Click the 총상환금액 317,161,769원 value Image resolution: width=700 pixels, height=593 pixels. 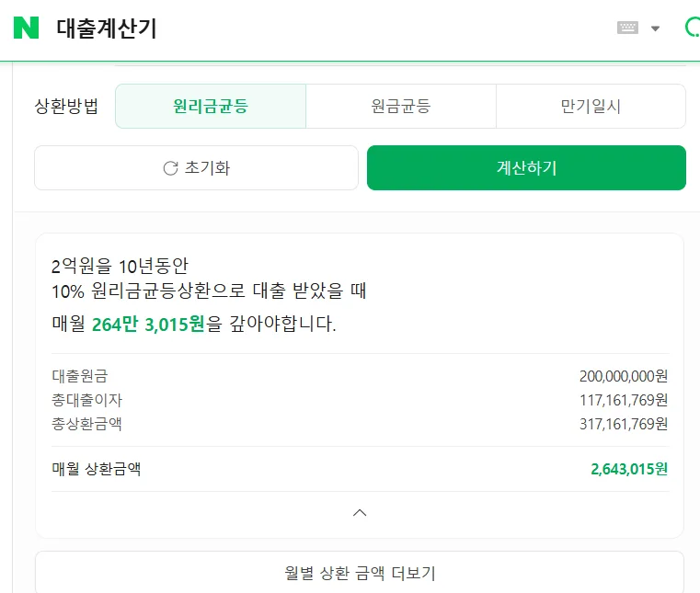pos(624,424)
